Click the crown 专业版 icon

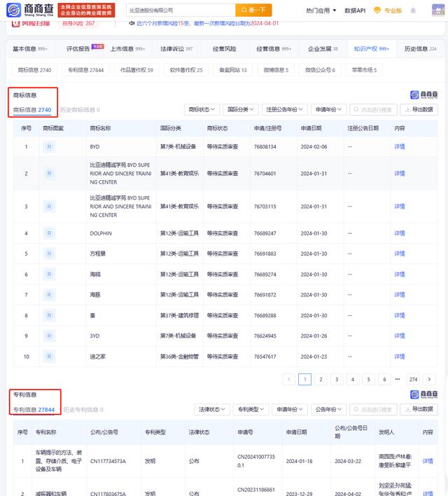click(x=378, y=11)
